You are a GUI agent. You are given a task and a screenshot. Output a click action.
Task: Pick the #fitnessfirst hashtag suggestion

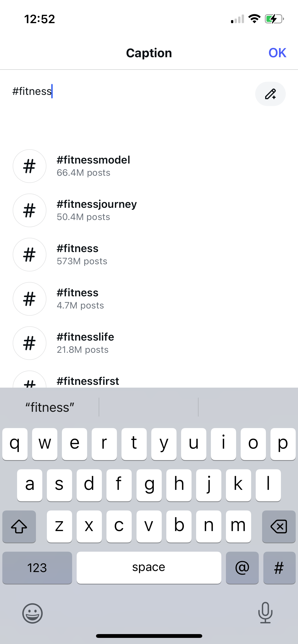(x=88, y=381)
